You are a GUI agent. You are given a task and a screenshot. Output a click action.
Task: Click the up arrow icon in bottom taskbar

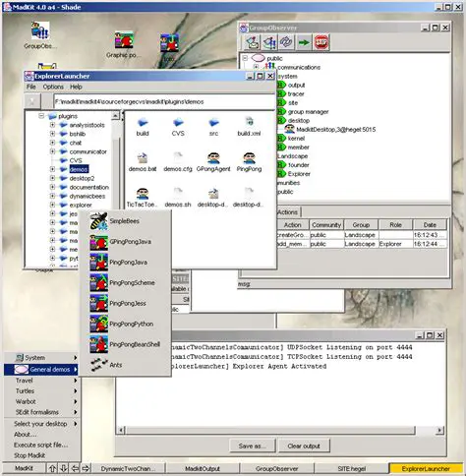52,468
